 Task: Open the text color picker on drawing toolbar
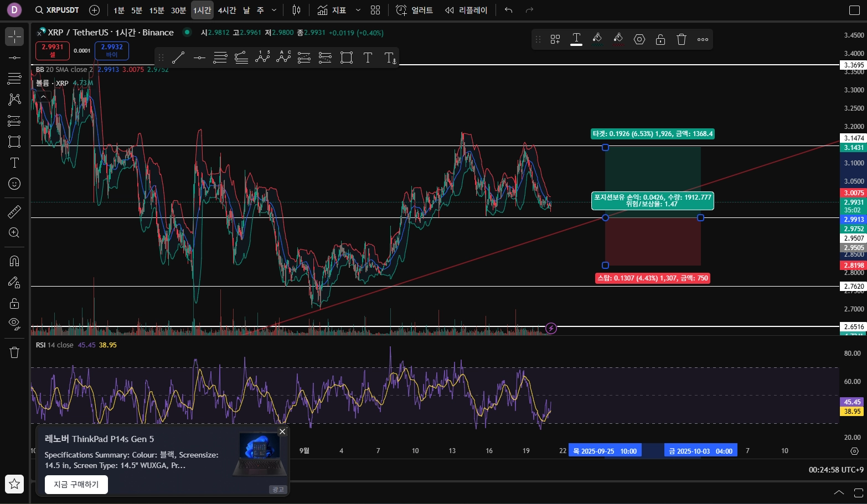coord(576,39)
